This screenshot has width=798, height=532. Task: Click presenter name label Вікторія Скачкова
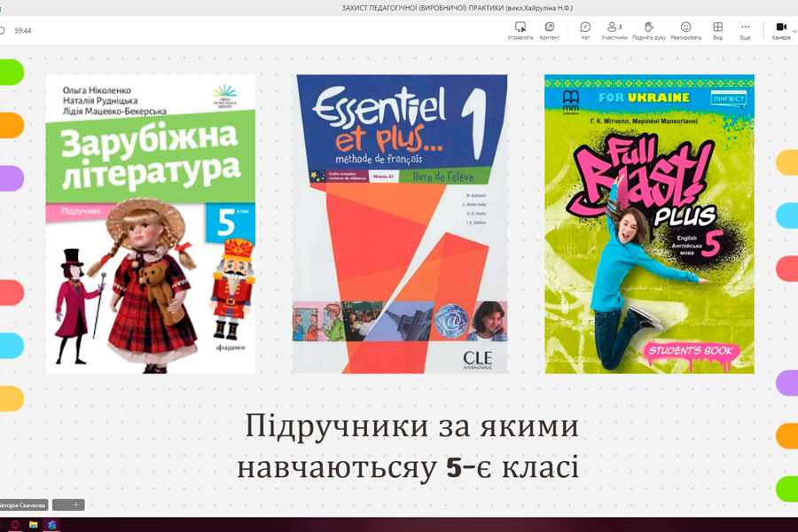(22, 505)
